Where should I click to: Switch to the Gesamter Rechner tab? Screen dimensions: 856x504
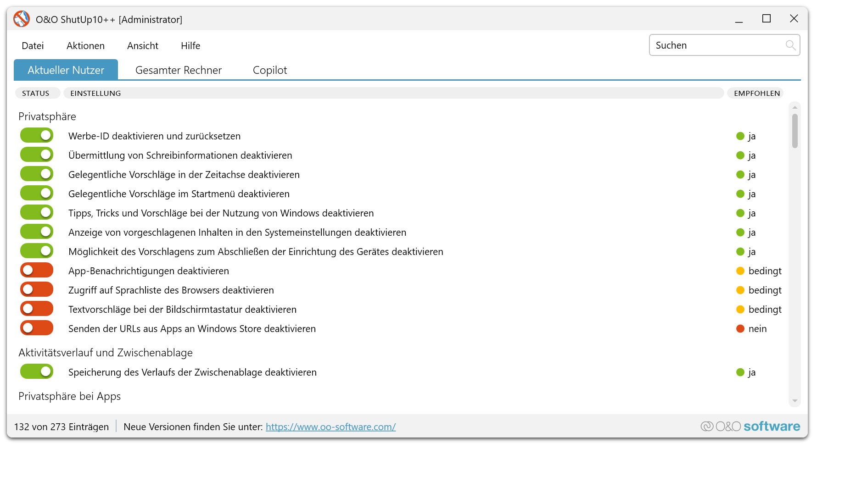(x=178, y=70)
